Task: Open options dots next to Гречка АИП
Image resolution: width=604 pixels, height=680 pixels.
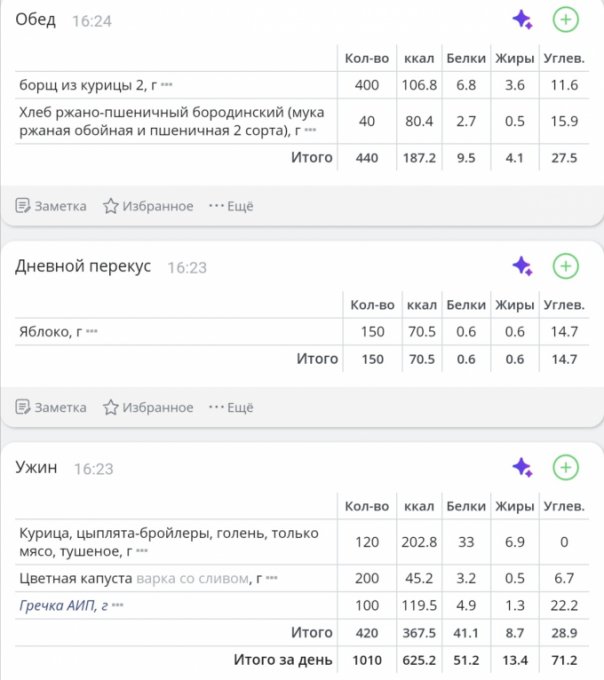Action: coord(118,605)
